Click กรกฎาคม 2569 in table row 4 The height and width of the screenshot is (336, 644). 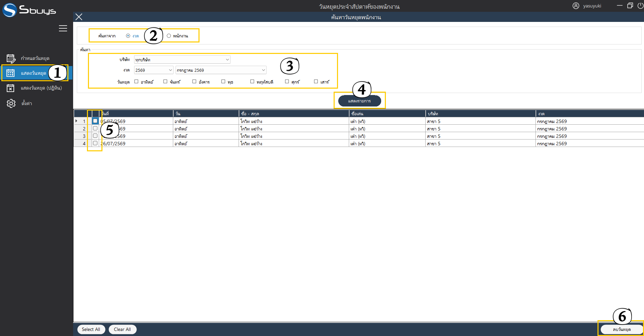click(x=552, y=144)
